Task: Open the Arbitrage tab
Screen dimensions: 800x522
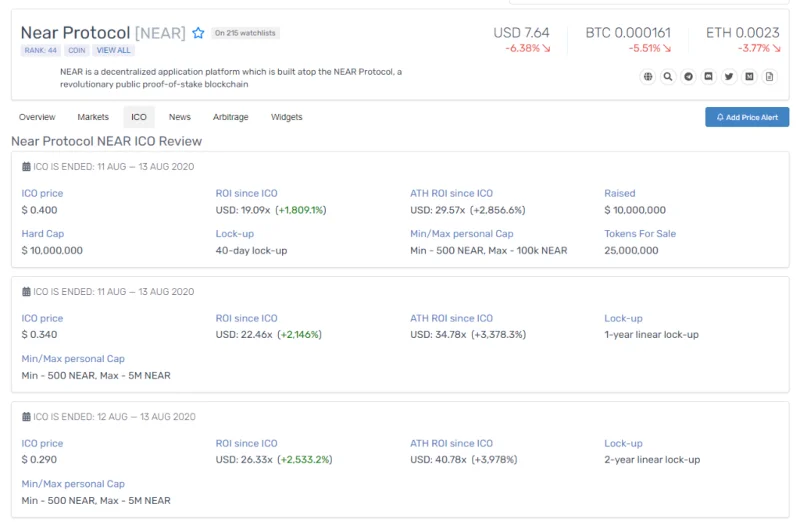Action: tap(231, 117)
